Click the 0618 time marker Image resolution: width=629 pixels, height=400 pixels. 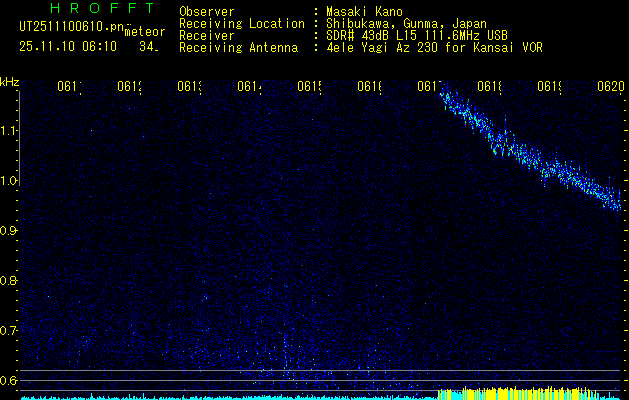(489, 86)
